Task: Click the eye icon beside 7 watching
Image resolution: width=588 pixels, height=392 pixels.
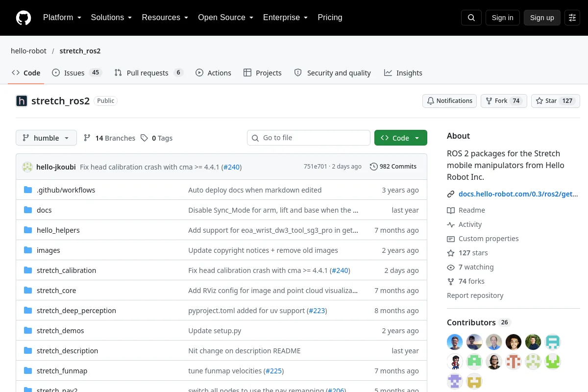Action: pos(451,267)
